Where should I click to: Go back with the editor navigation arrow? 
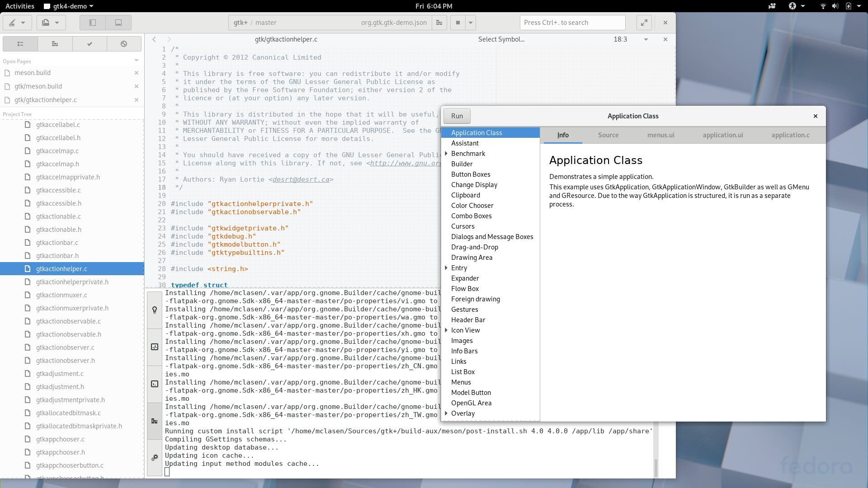[154, 39]
